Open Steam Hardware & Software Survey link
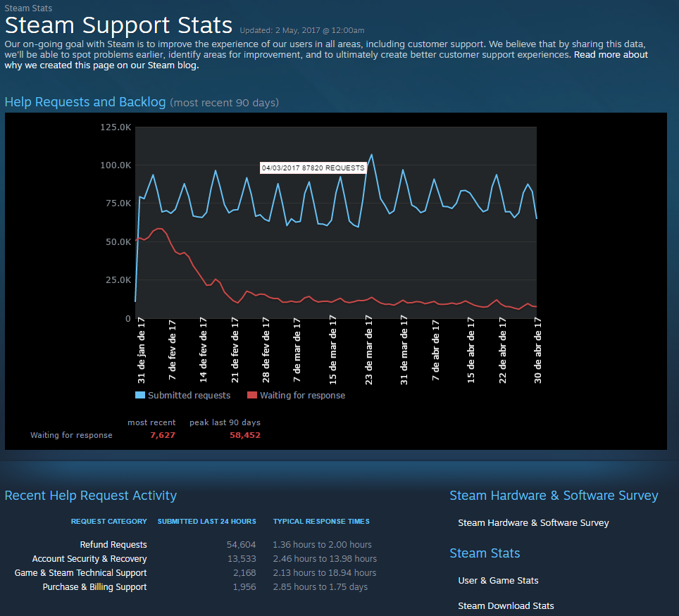 [533, 523]
